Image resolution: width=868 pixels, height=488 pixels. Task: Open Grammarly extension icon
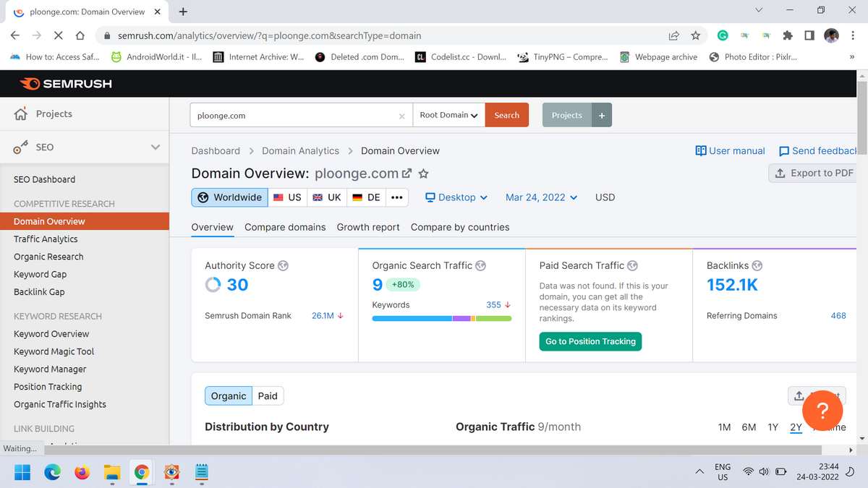722,35
